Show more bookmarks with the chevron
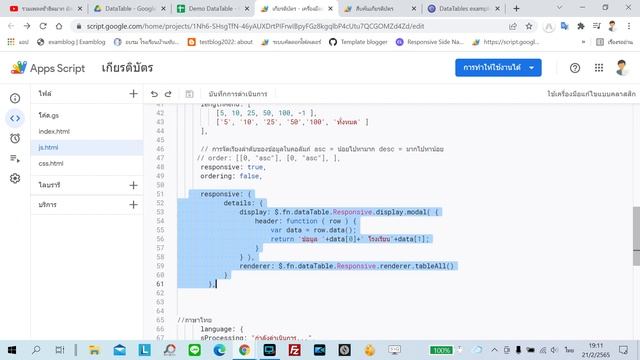 pyautogui.click(x=583, y=42)
